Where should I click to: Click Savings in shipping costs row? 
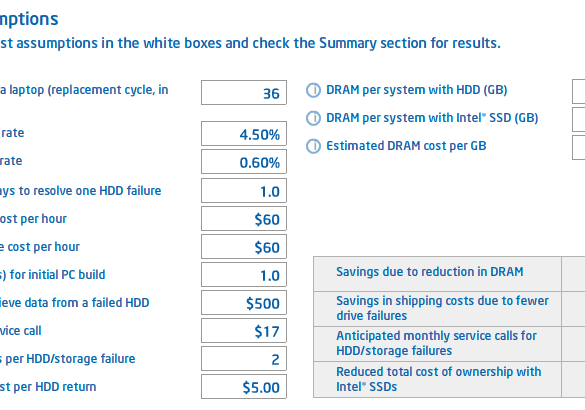tap(449, 309)
